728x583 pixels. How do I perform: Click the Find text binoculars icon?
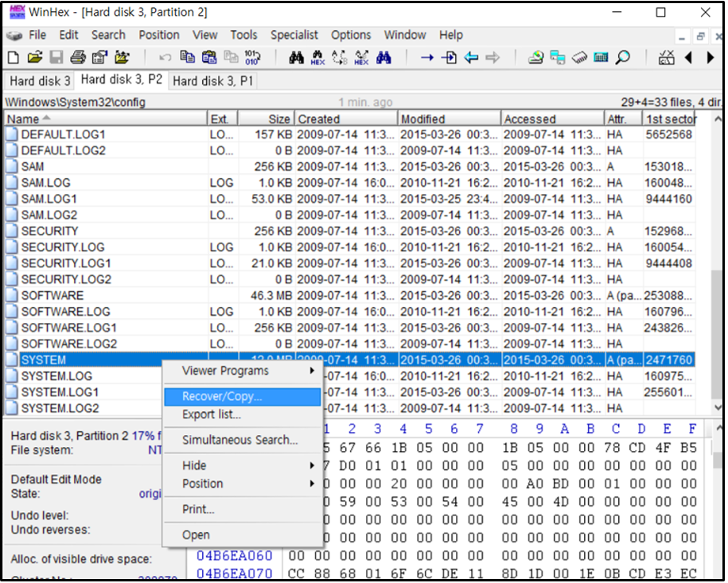pos(297,57)
